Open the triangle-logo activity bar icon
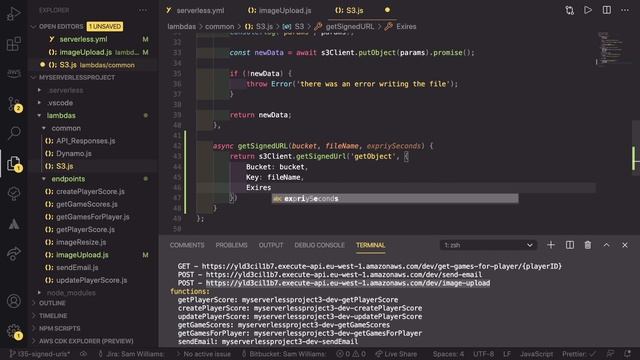Viewport: 640px width, 360px height. (14, 224)
